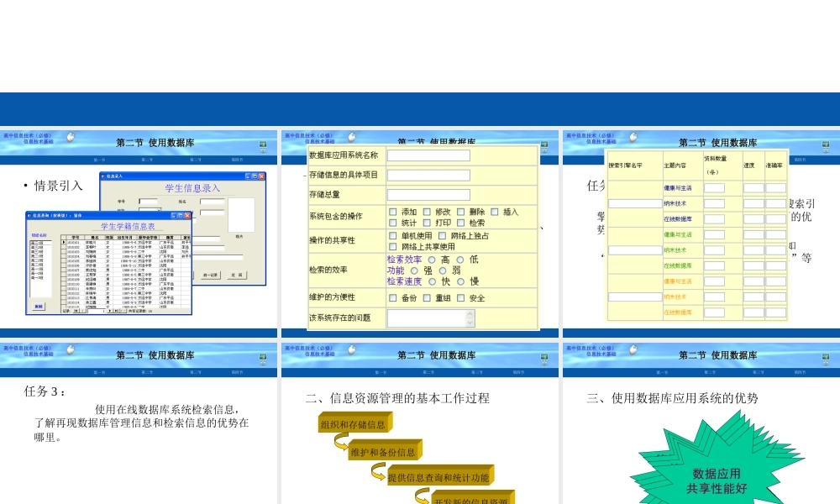Check the 网络上共享使用 checkbox
The height and width of the screenshot is (504, 840).
392,247
